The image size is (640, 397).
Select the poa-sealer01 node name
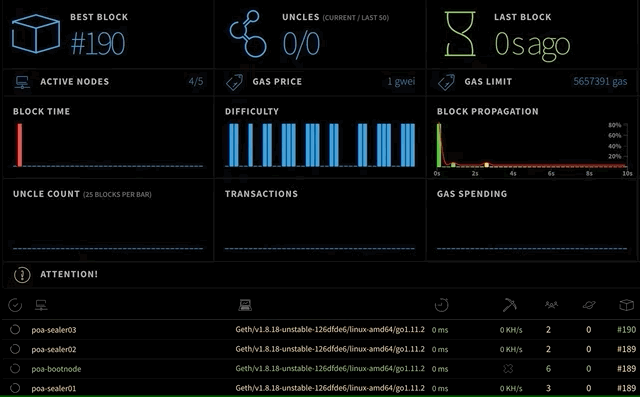click(x=54, y=388)
